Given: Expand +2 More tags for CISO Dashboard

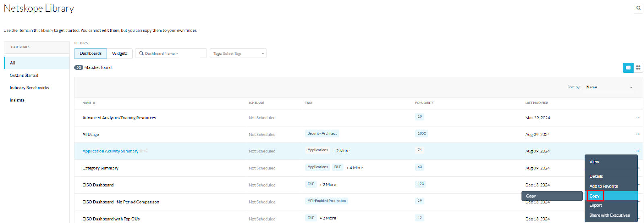Looking at the screenshot, I should [x=328, y=185].
